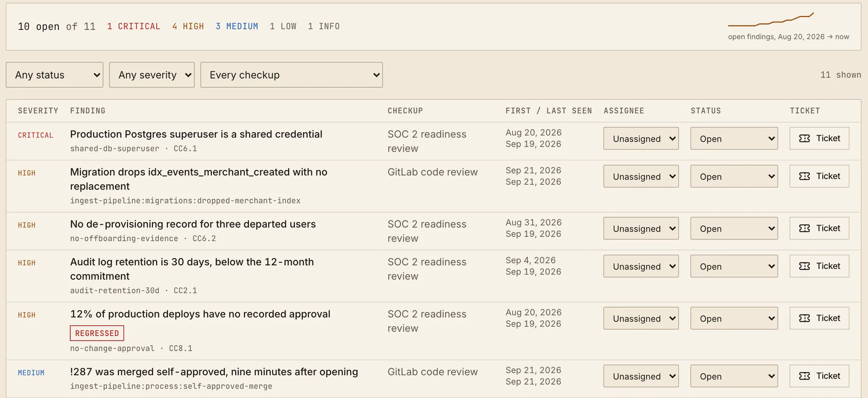Assign the !287 self-approved merge finding
This screenshot has height=398, width=868.
click(x=641, y=376)
